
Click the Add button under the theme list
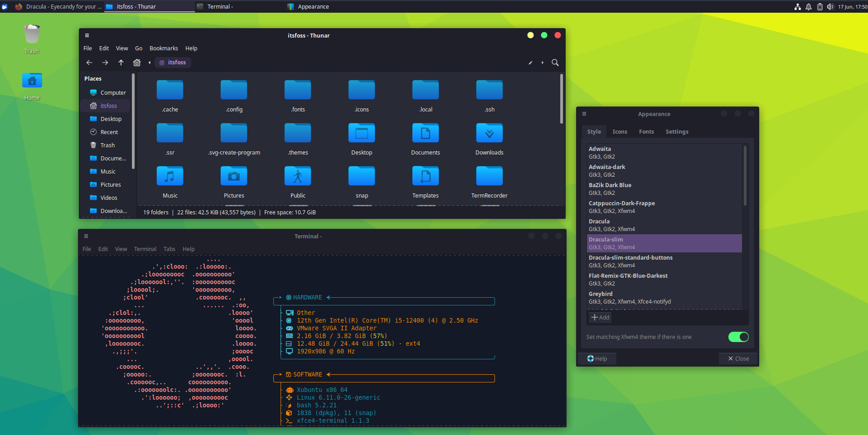600,317
